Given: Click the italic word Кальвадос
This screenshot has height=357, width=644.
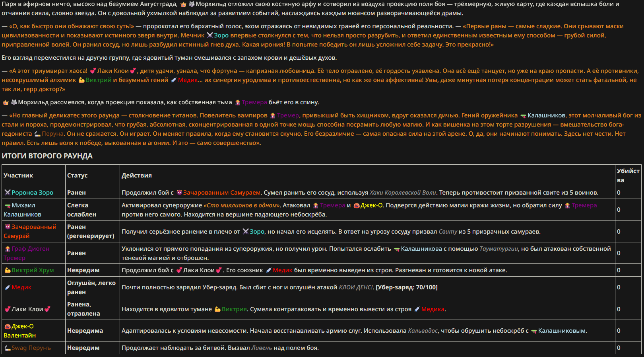Looking at the screenshot, I should pos(423,331).
